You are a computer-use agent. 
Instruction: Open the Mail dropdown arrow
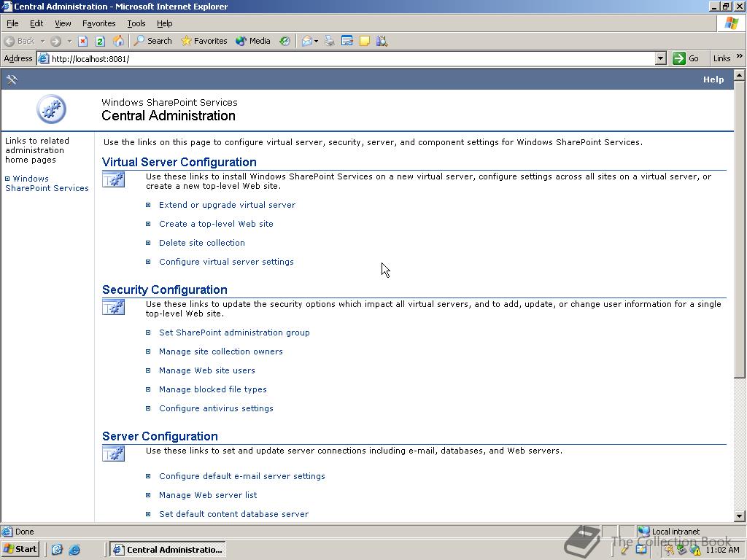click(316, 41)
